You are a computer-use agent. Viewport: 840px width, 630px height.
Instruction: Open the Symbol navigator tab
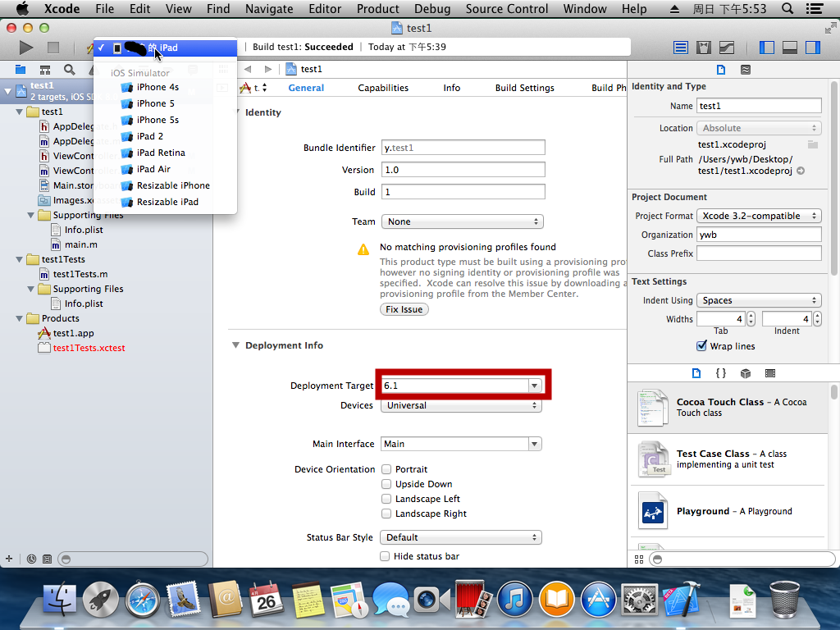(x=45, y=70)
